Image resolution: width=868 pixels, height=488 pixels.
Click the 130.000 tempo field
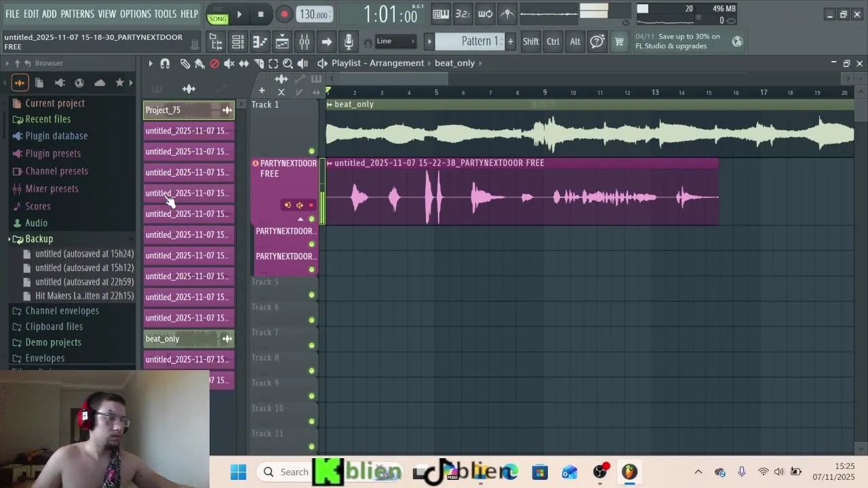[314, 14]
